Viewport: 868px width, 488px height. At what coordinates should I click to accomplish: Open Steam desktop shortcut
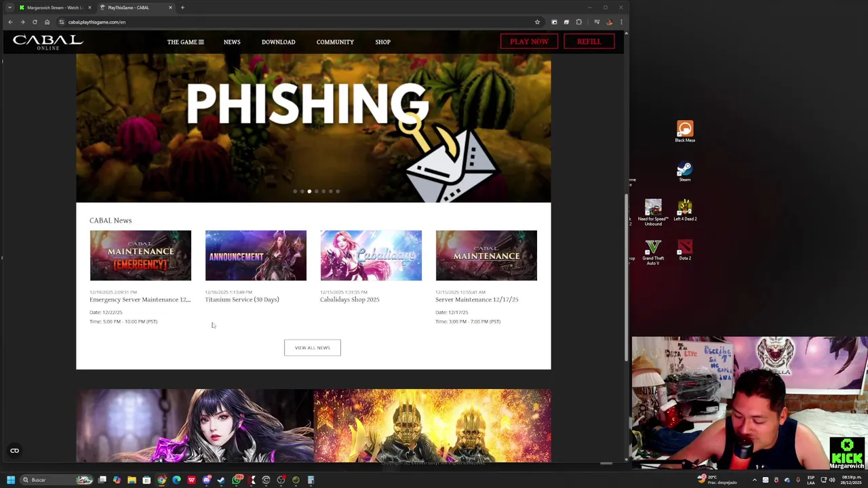685,171
